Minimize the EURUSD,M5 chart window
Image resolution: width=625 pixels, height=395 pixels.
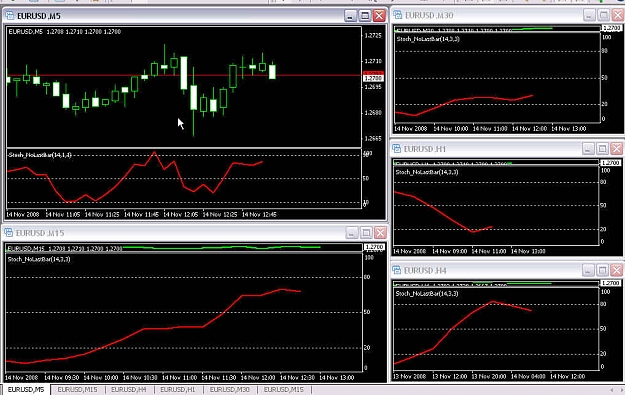350,16
